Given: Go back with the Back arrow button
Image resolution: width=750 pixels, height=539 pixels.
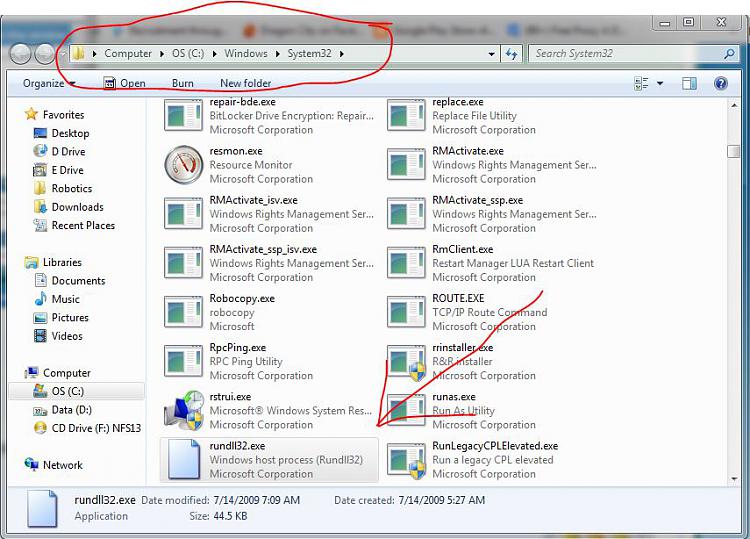Looking at the screenshot, I should (21, 54).
